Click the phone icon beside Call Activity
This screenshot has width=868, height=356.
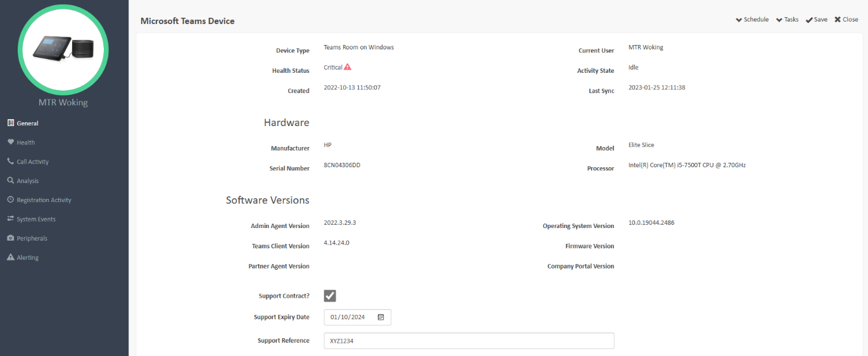pos(11,162)
